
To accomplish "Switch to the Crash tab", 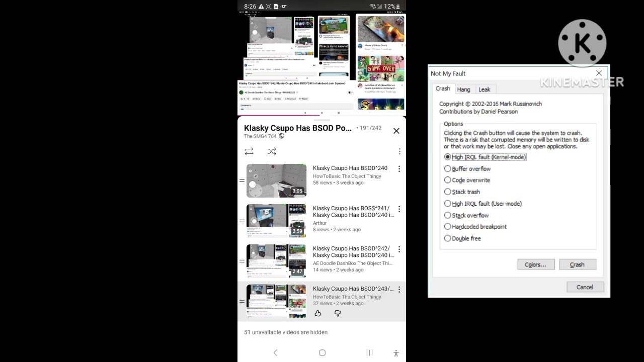I will [x=443, y=88].
